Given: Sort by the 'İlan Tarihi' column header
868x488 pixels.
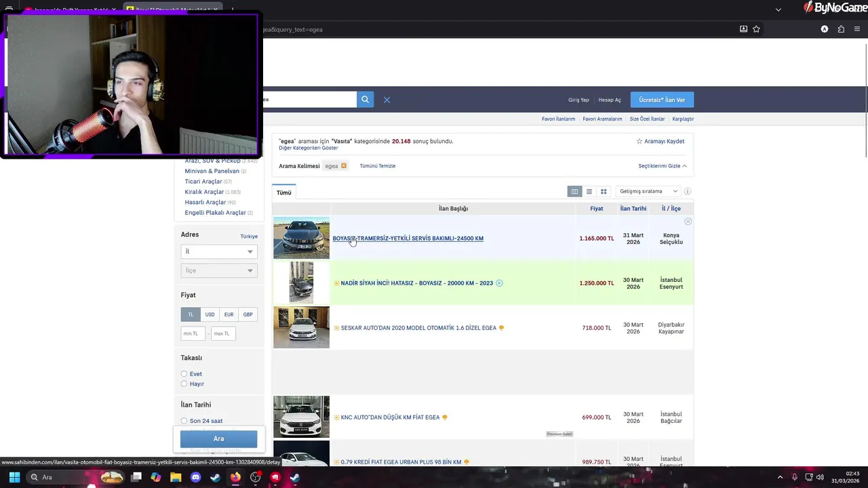Looking at the screenshot, I should [x=633, y=209].
